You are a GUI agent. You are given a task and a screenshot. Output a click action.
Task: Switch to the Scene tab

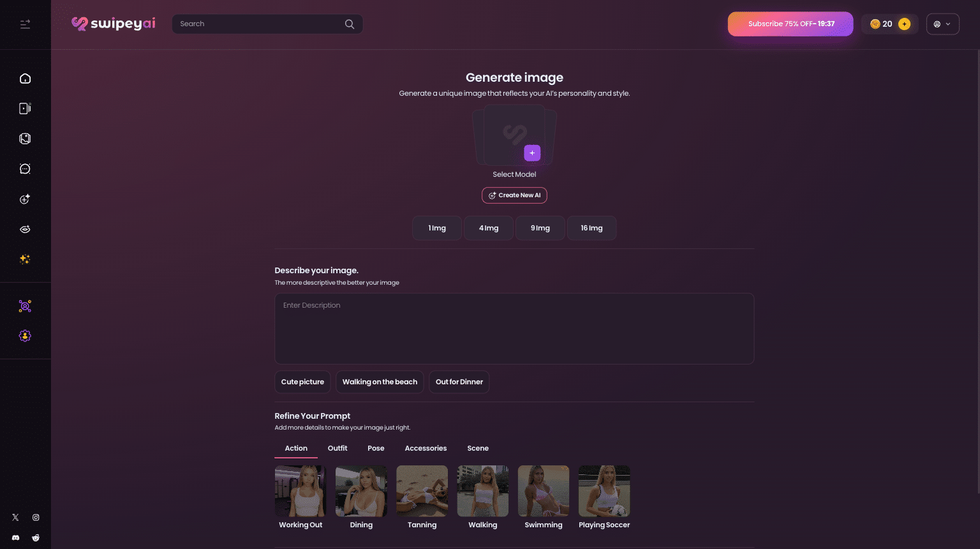pyautogui.click(x=478, y=448)
